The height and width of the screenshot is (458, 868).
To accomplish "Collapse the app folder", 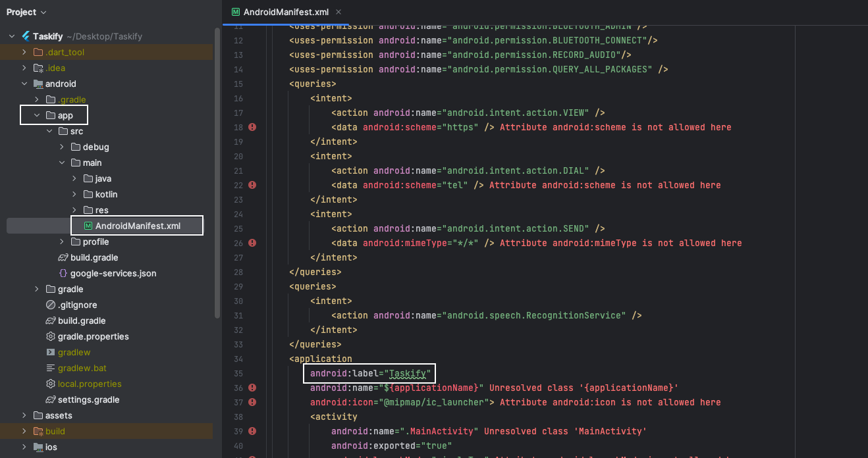I will pyautogui.click(x=37, y=115).
